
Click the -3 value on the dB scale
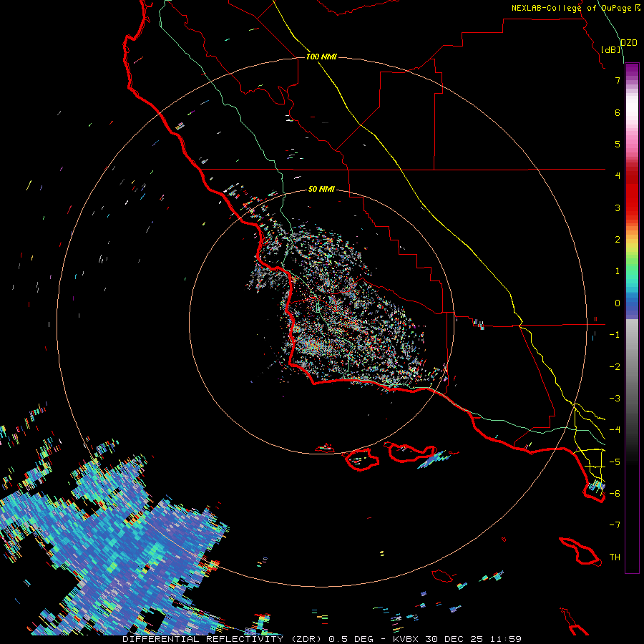[x=615, y=399]
